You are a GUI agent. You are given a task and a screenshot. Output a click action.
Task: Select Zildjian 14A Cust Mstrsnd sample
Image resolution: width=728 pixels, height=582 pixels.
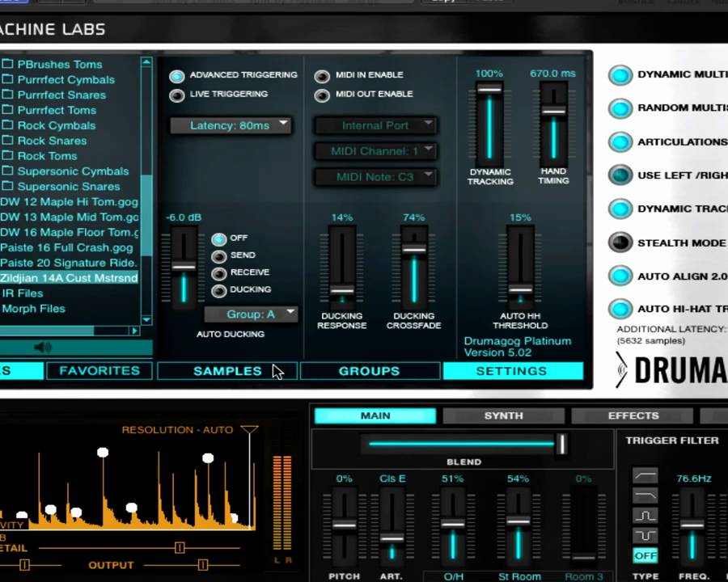70,277
